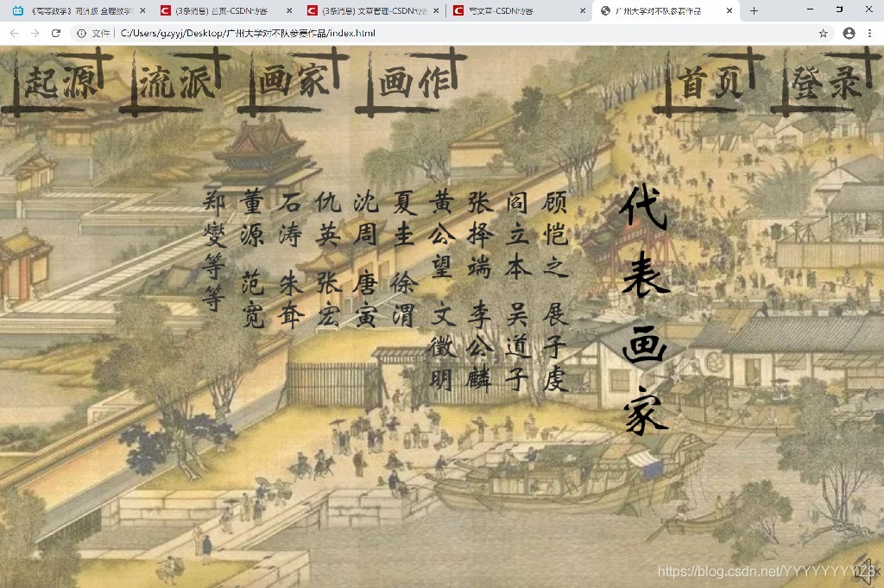Restore down the browser window
Screen dimensions: 884x588
(839, 9)
